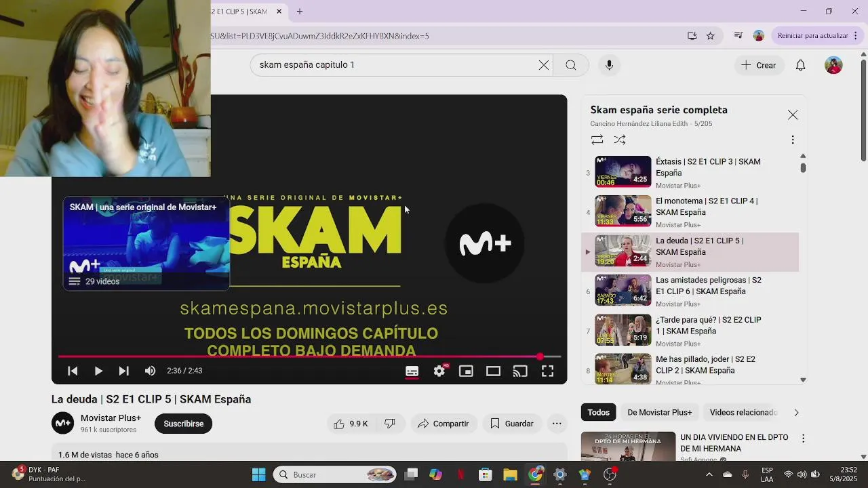Open YouTube notifications bell
868x488 pixels.
(x=801, y=65)
